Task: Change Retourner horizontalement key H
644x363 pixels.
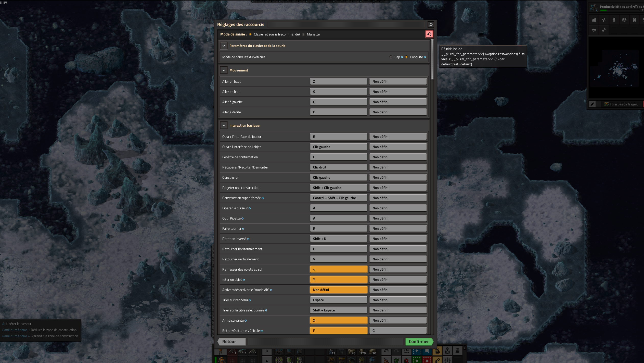Action: pyautogui.click(x=339, y=249)
